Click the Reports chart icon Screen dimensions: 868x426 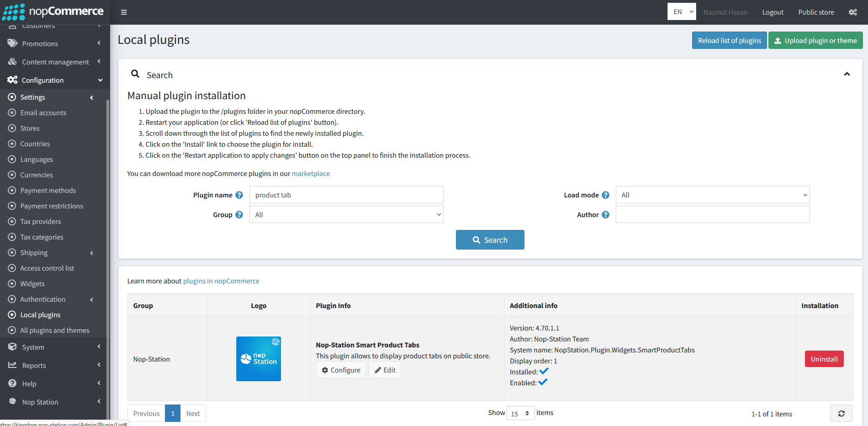12,365
